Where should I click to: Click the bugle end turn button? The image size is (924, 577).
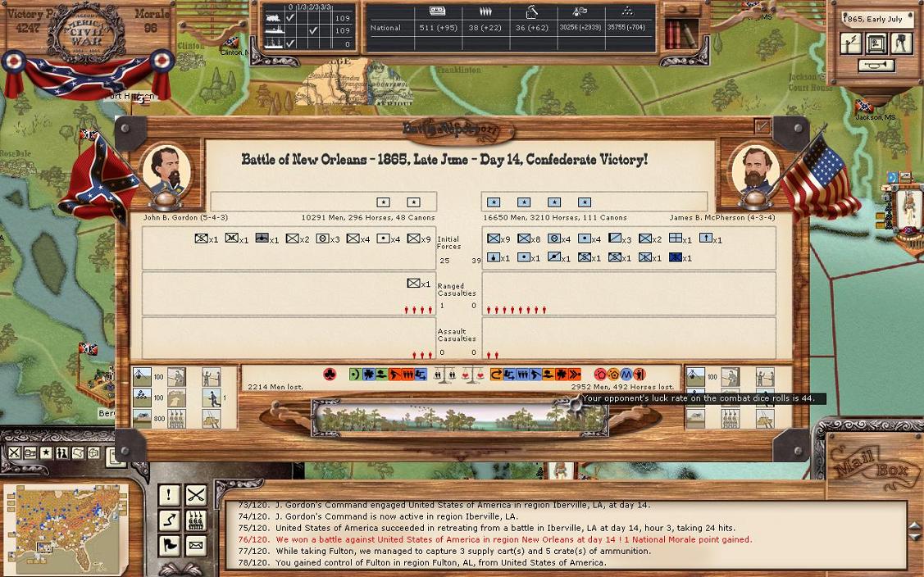click(876, 66)
